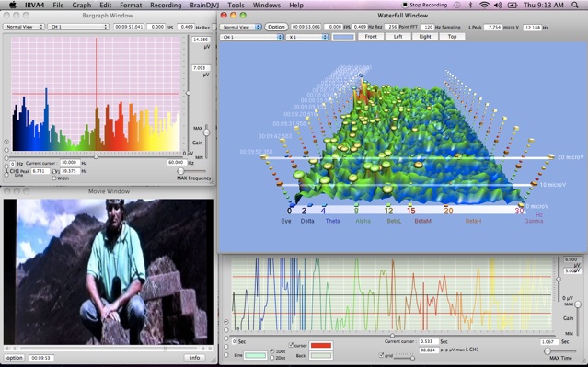Switch to the Top view button
Screen dimensions: 588x367
(x=452, y=37)
